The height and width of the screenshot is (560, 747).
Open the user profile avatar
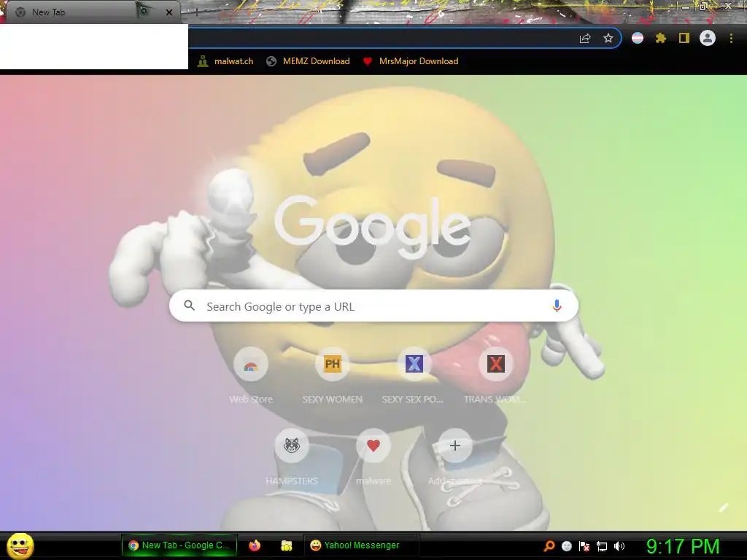point(708,38)
